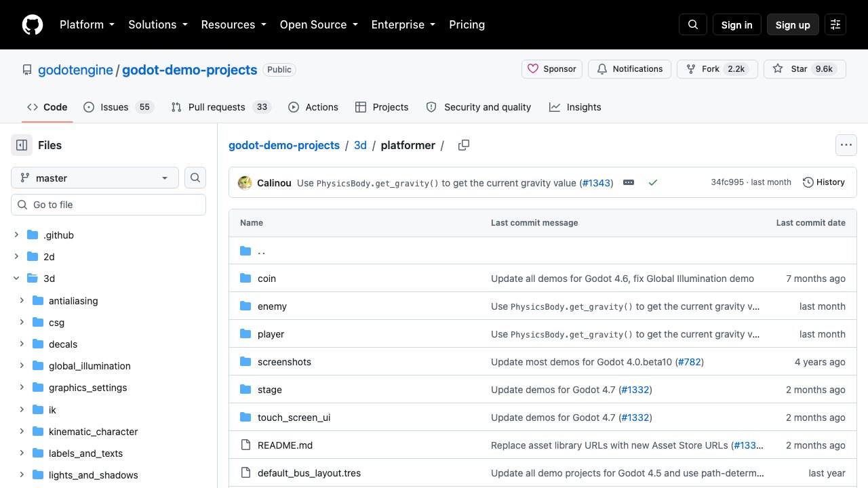Click the Sponsor heart button

tap(552, 69)
